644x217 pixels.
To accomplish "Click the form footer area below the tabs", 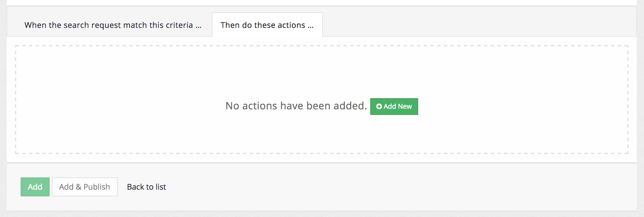I will click(321, 187).
